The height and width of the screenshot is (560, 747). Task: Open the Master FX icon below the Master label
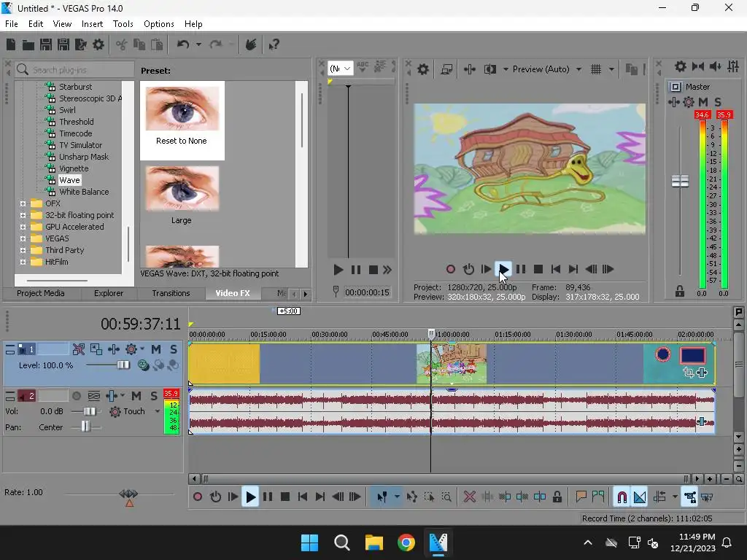click(x=673, y=102)
